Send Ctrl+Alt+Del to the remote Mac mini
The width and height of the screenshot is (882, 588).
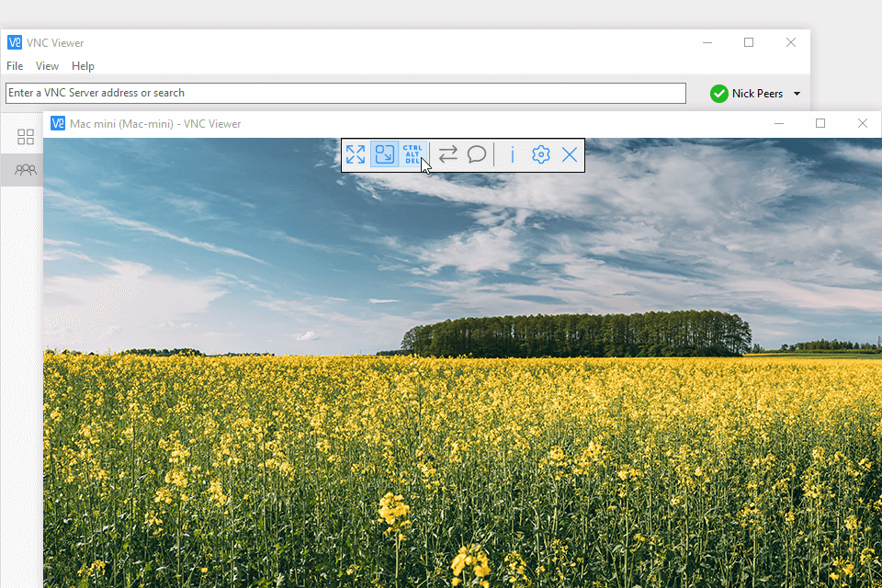tap(412, 154)
